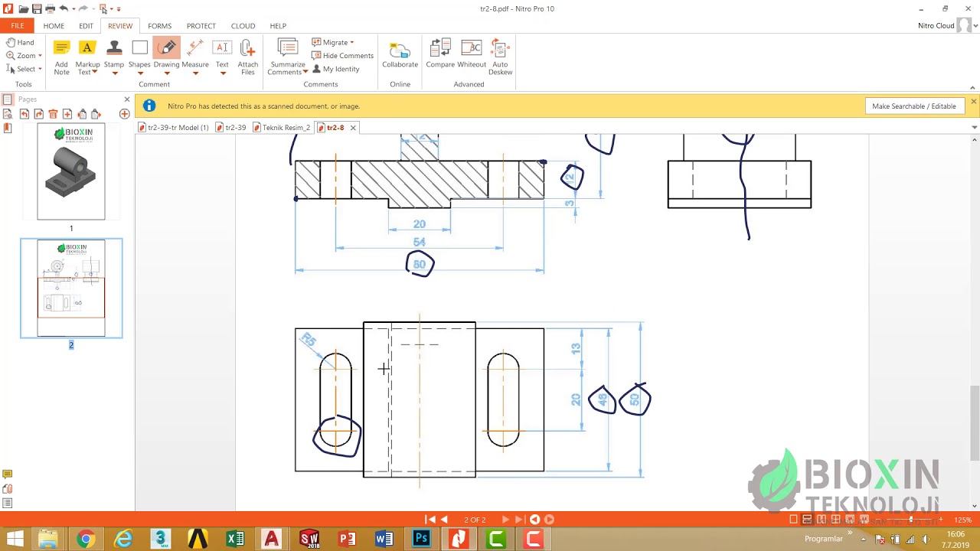Switch to the HOME ribbon tab
Screen dimensions: 980x551
(x=54, y=26)
